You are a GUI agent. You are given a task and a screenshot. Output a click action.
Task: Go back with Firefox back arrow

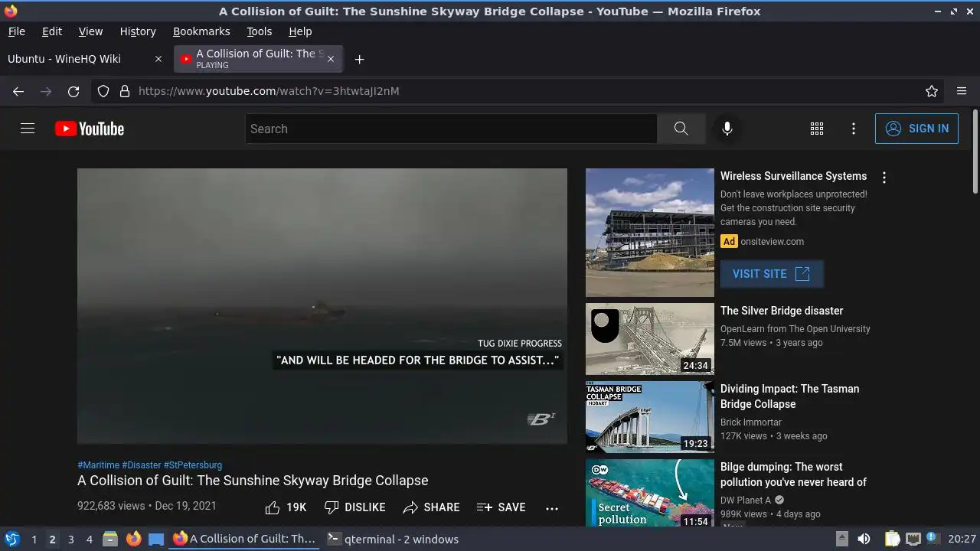[x=18, y=91]
